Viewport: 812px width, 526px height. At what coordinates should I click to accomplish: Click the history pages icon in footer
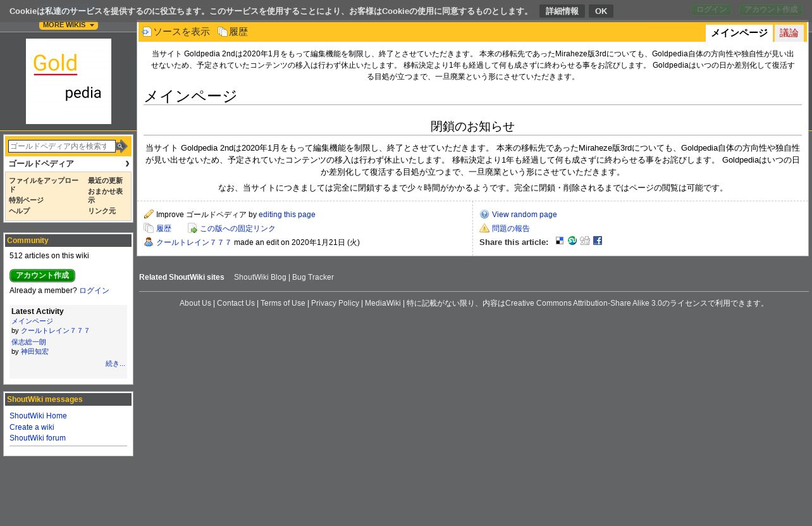click(x=149, y=228)
